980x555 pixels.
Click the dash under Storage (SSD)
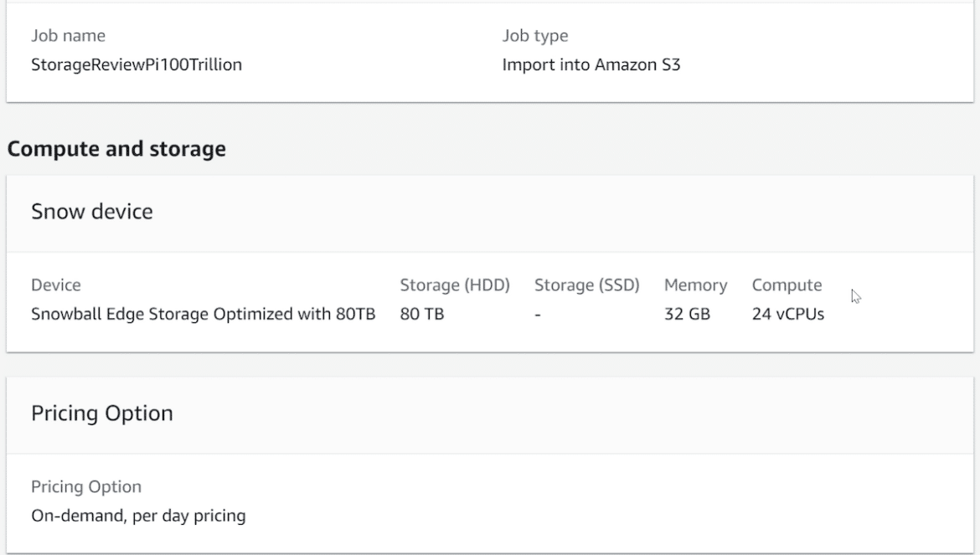click(538, 315)
